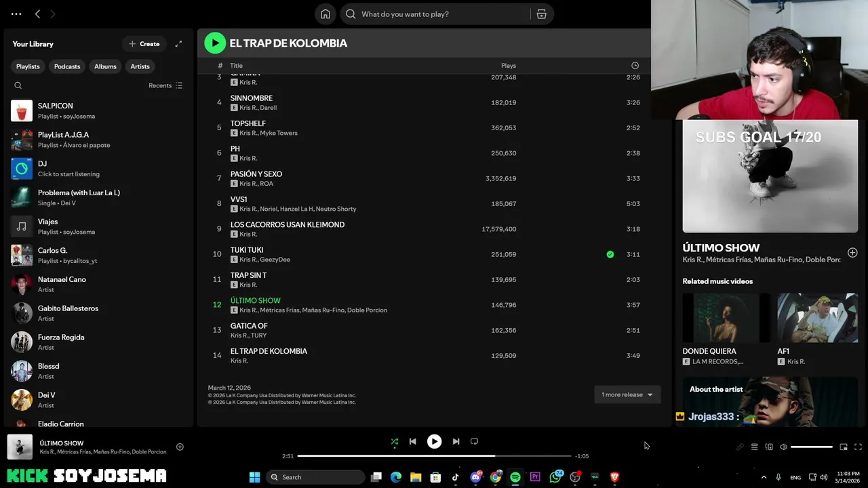
Task: Toggle remaining time display -1:05
Action: point(582,456)
